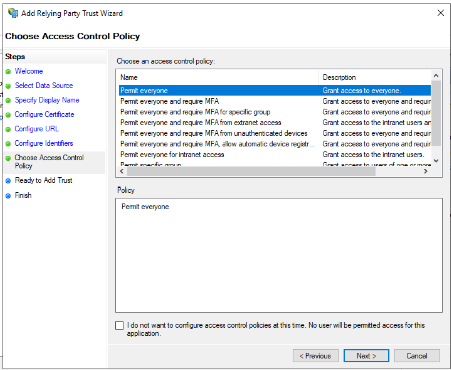This screenshot has width=451, height=370.
Task: Click the Finish step label
Action: [23, 195]
